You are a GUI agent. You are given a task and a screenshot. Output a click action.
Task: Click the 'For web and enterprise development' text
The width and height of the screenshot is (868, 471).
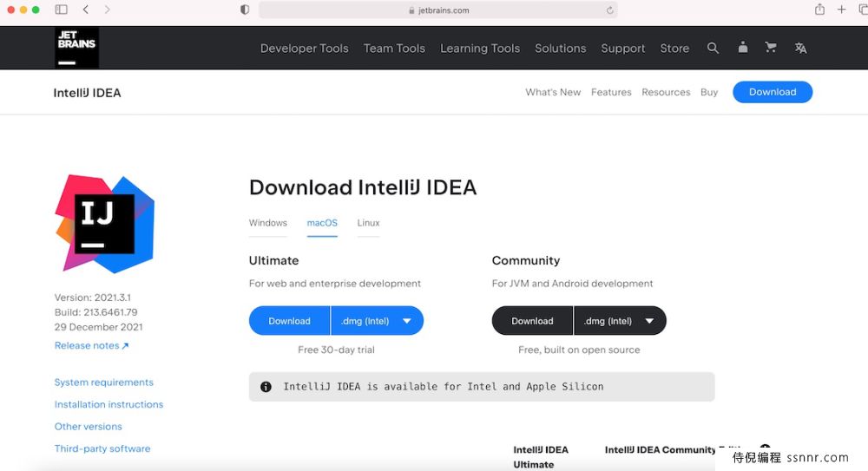(x=335, y=284)
